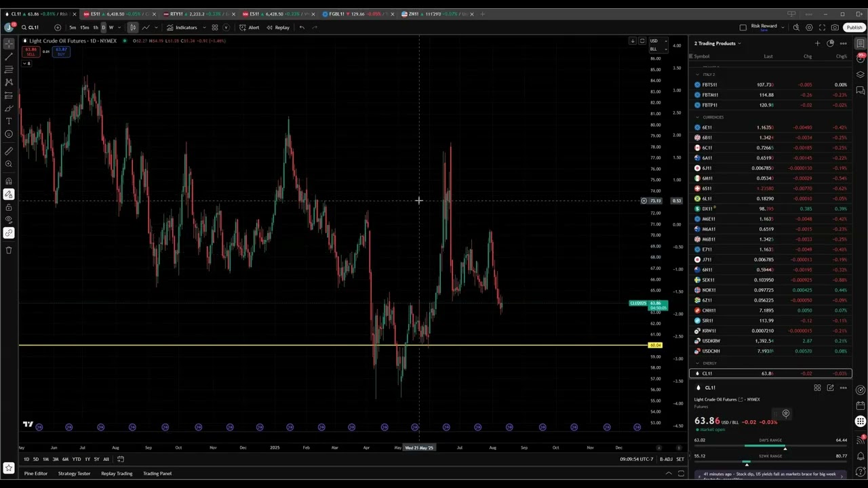Click the quick search icon in toolbar
This screenshot has width=868, height=488.
click(796, 28)
